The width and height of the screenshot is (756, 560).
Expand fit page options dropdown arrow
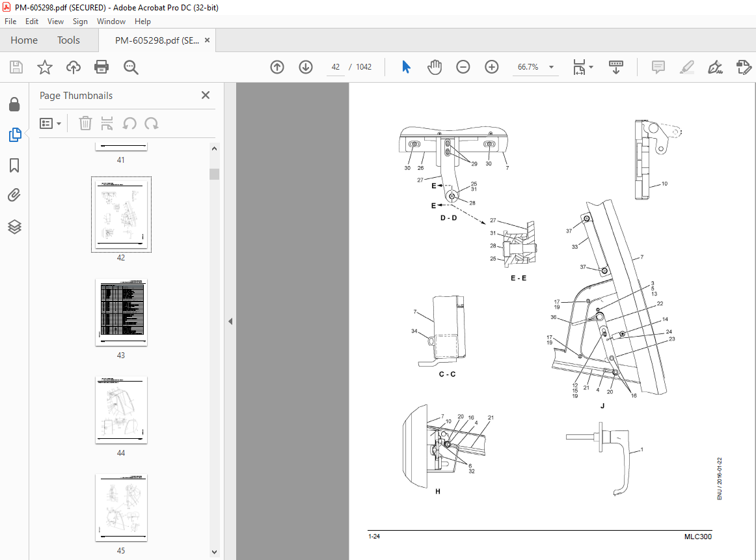[x=591, y=67]
